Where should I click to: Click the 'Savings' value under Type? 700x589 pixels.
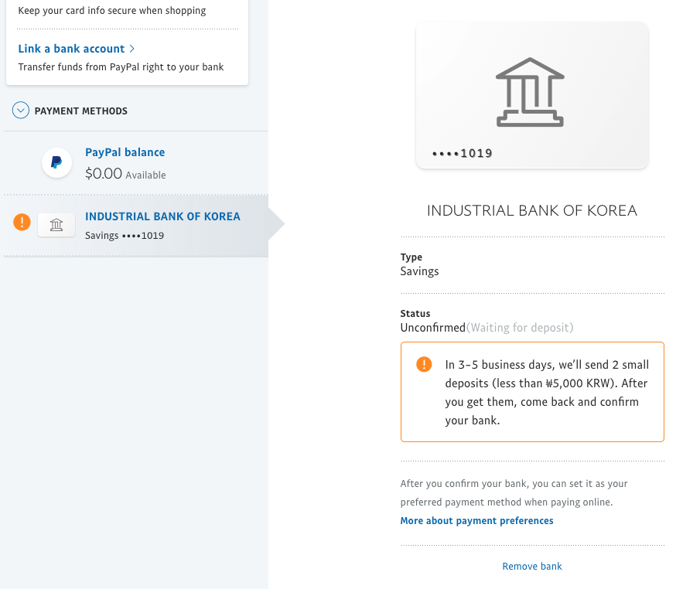point(419,271)
